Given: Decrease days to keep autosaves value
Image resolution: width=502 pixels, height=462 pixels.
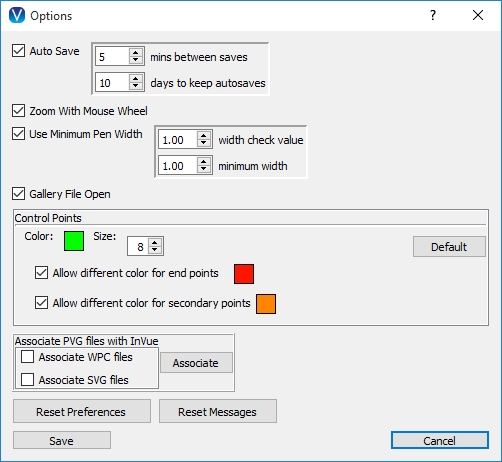Looking at the screenshot, I should (135, 86).
